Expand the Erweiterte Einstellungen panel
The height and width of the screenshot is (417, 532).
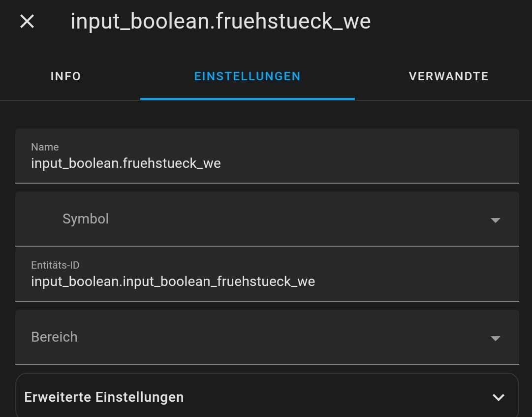click(267, 397)
